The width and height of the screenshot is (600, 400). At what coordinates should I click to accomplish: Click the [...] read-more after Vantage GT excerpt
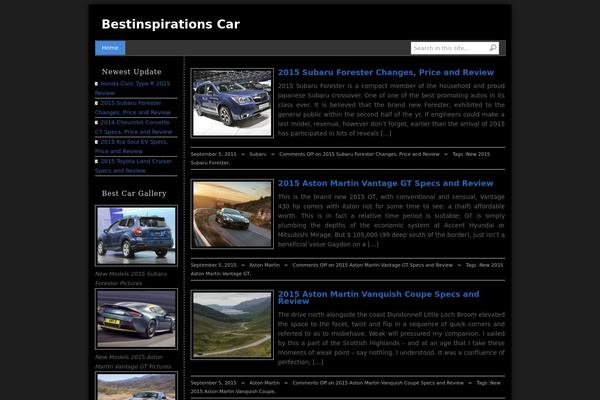(373, 245)
